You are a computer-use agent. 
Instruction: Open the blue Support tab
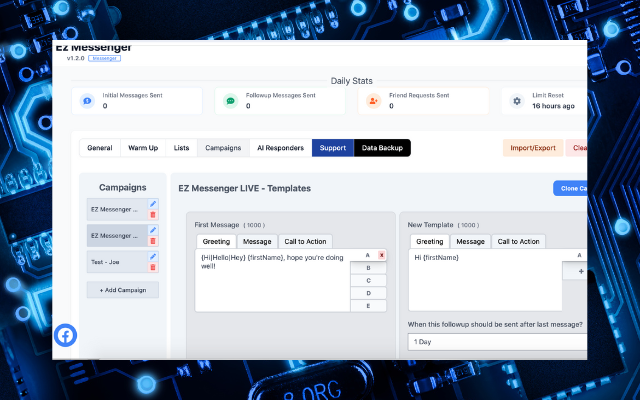point(333,148)
